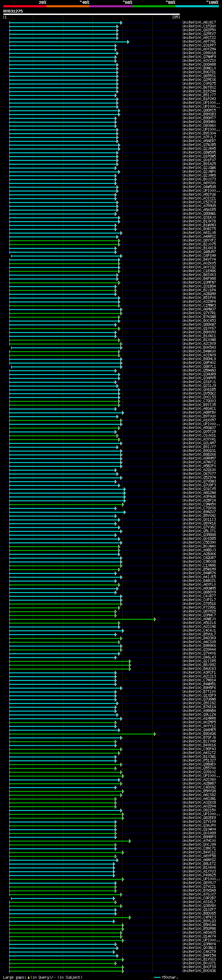Viewport: 222px width, 980px height.
Task: Select the UniRef100_B1P2H4 label
Action: [x=199, y=91]
